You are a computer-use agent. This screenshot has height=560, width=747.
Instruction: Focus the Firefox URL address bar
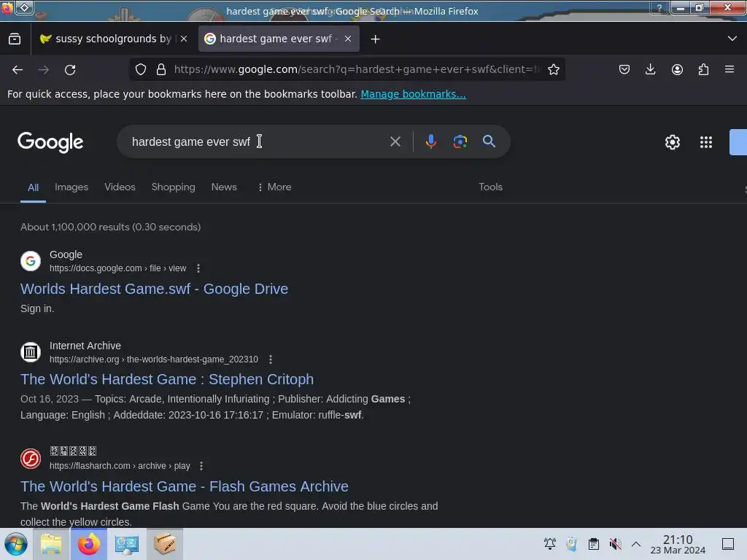pos(357,69)
